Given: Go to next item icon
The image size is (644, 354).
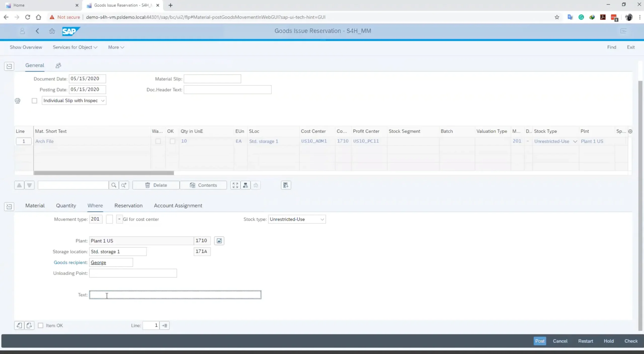Looking at the screenshot, I should tap(29, 326).
